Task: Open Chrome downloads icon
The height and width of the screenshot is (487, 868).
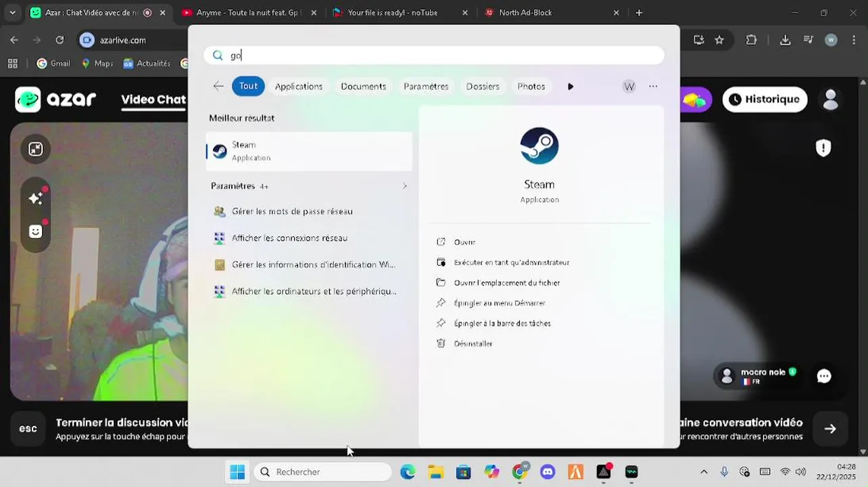Action: coord(785,40)
